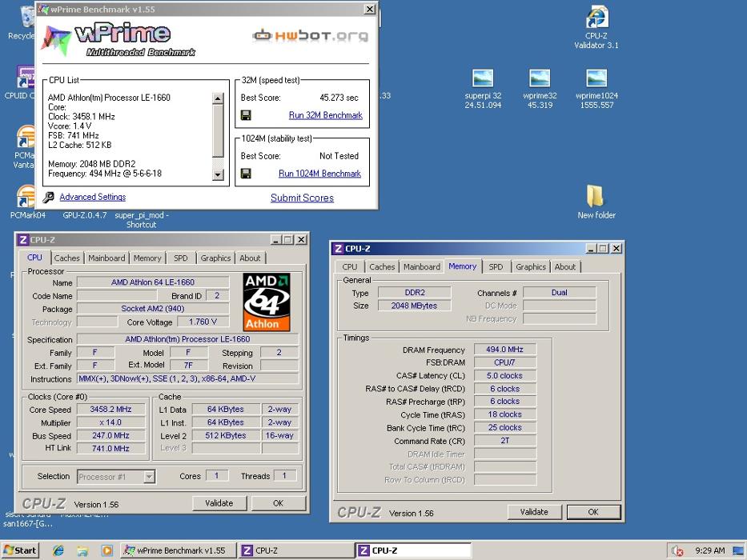747x560 pixels.
Task: Select the PCMark Vantage desktop shortcut
Action: tap(26, 137)
